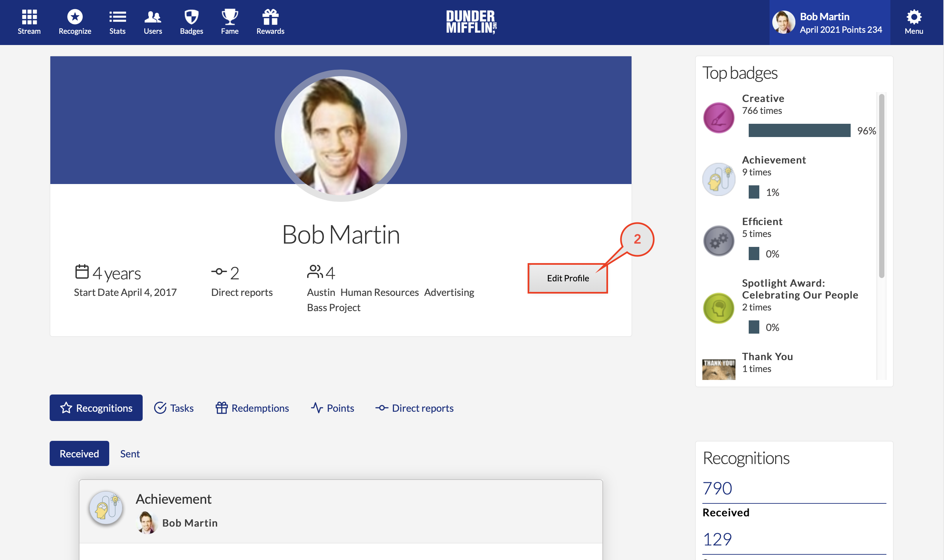Click the 790 recognitions count link

click(x=717, y=488)
